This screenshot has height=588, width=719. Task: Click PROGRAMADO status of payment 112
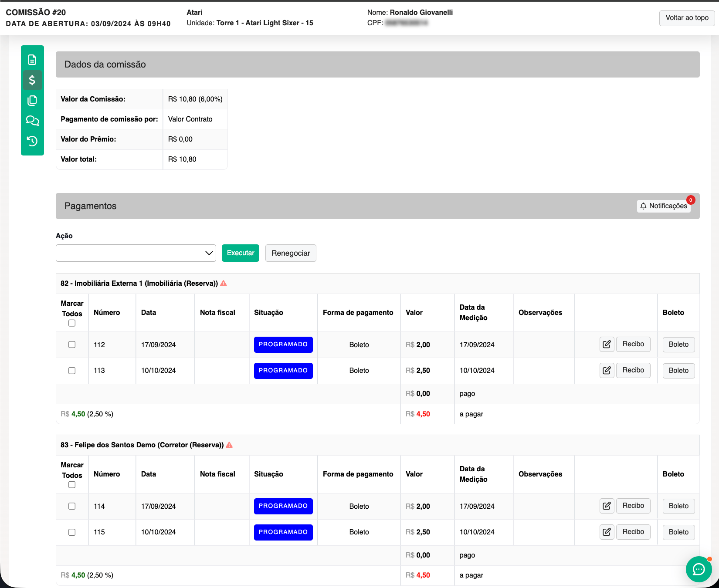pos(283,345)
